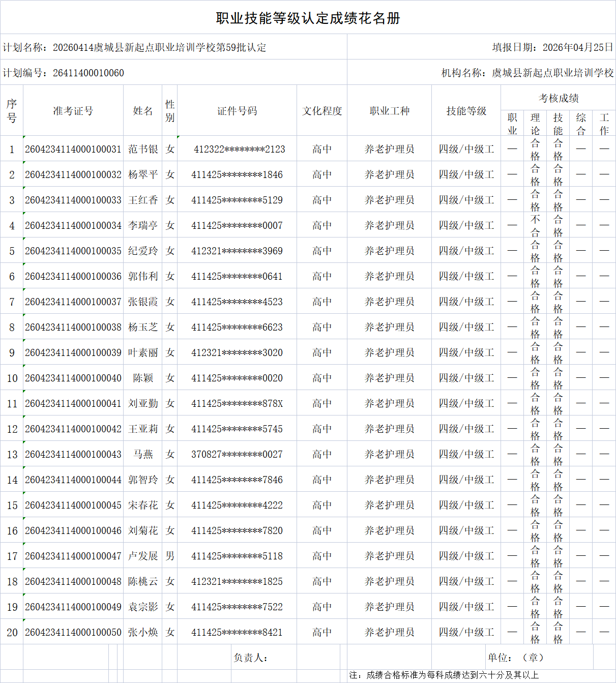Select name cell 马燕
The height and width of the screenshot is (683, 616).
143,454
